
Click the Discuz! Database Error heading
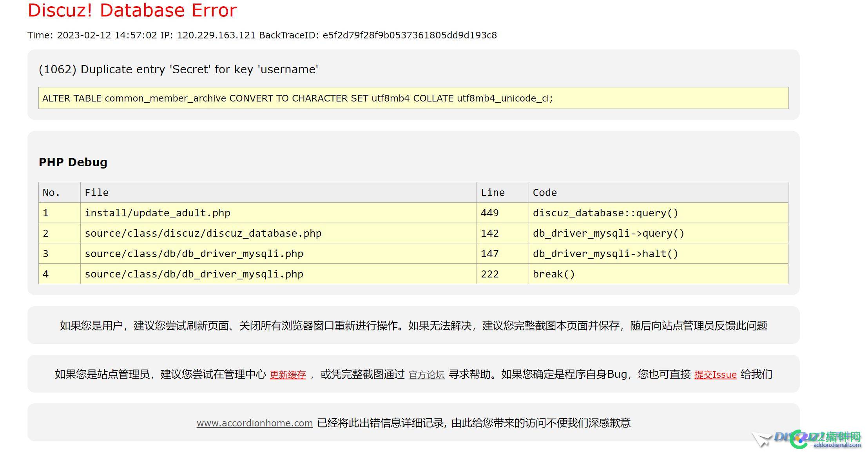pos(132,10)
